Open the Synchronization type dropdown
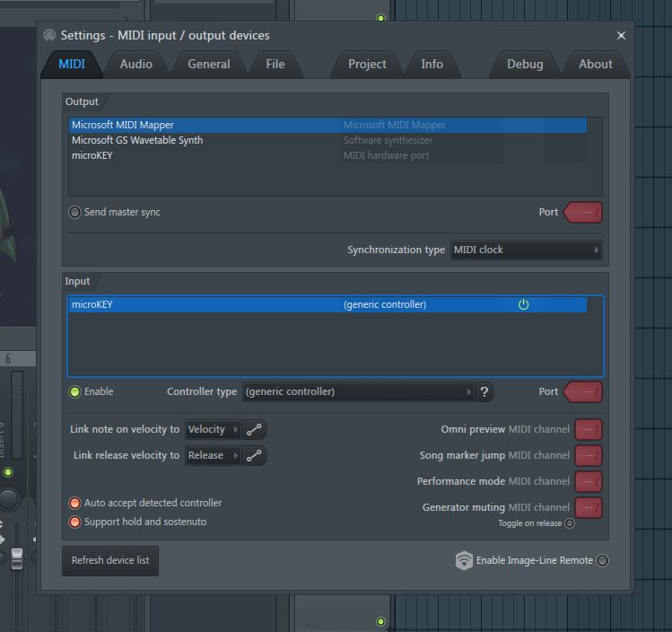 click(x=527, y=250)
